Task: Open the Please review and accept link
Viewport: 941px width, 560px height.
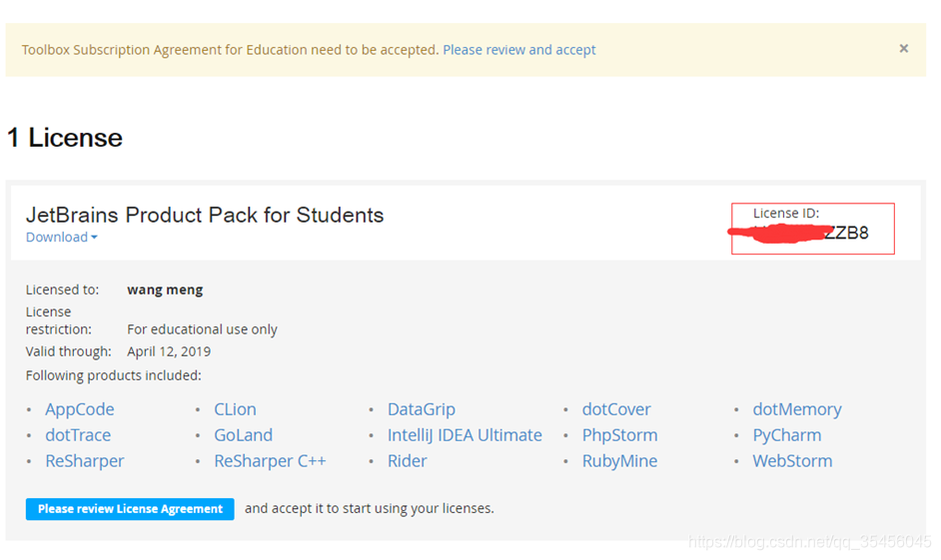Action: (x=519, y=50)
